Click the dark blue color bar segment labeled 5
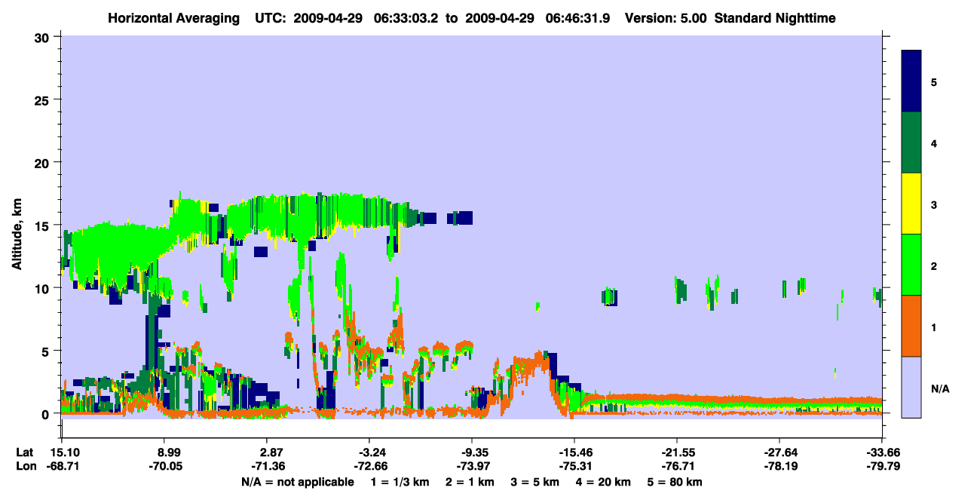The height and width of the screenshot is (503, 980). click(x=911, y=81)
